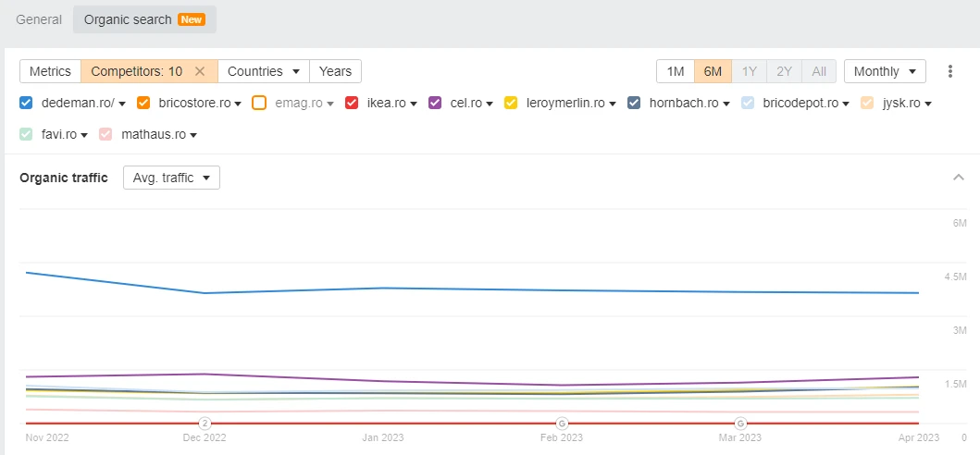
Task: Toggle the mathaus.ro checkbox
Action: pos(105,134)
